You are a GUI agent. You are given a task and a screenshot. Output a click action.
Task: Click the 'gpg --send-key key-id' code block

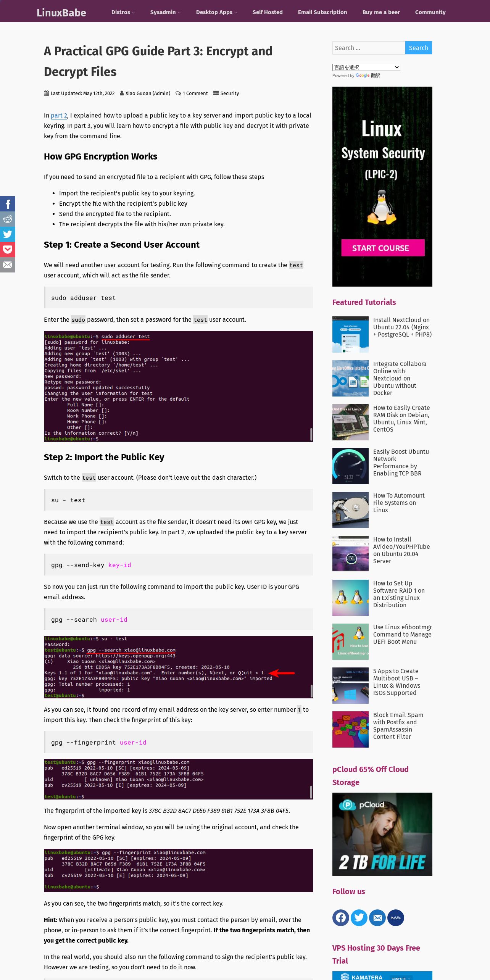tap(178, 565)
